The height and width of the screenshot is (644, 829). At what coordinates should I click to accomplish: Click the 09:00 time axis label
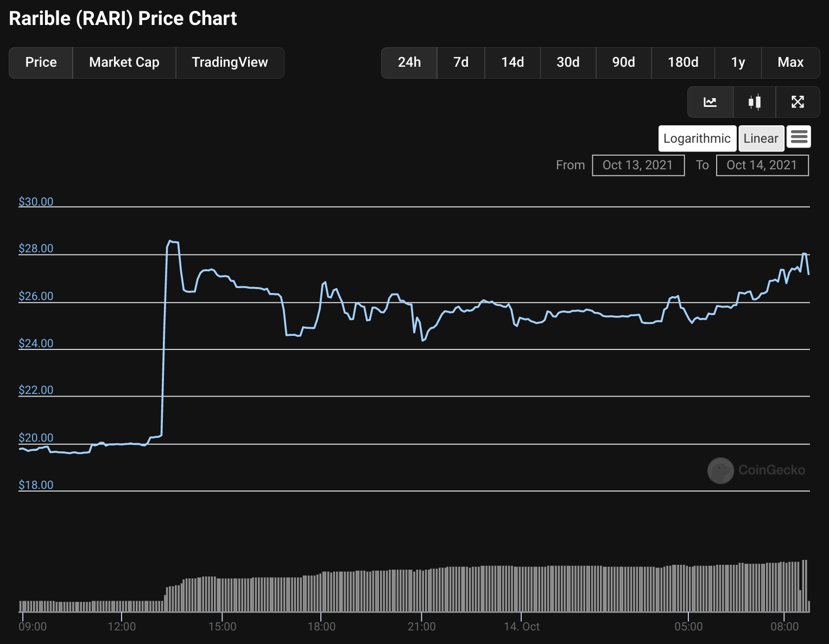[x=33, y=627]
